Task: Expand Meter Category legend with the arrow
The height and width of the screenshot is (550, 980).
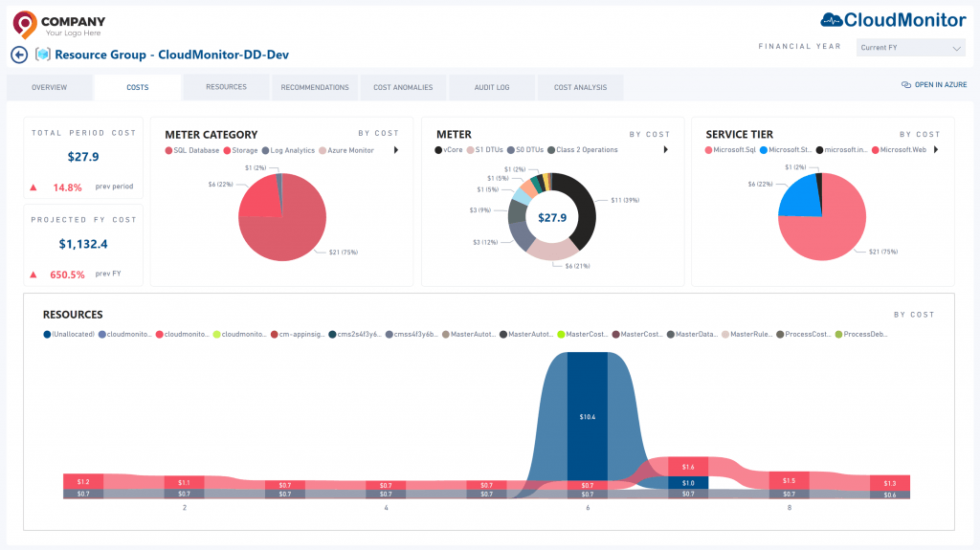Action: point(396,150)
